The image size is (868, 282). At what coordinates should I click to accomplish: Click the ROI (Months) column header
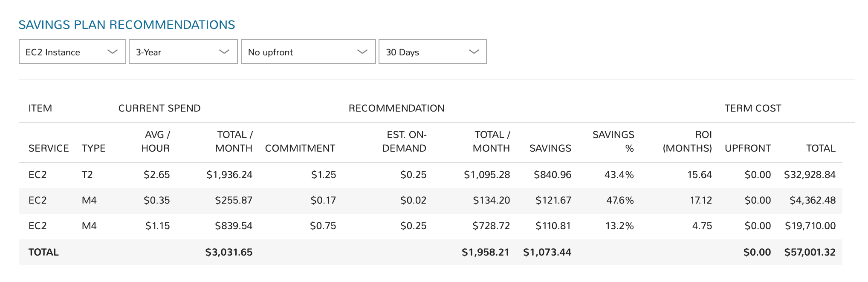coord(687,141)
